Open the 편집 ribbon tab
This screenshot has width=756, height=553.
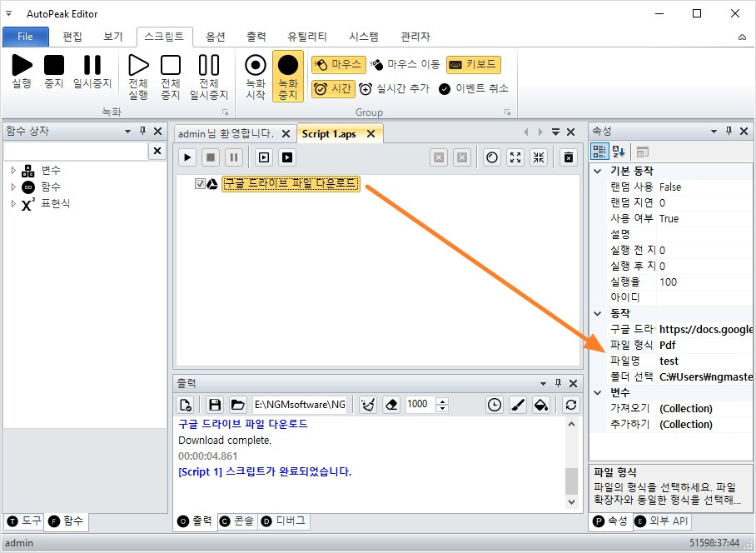coord(72,37)
